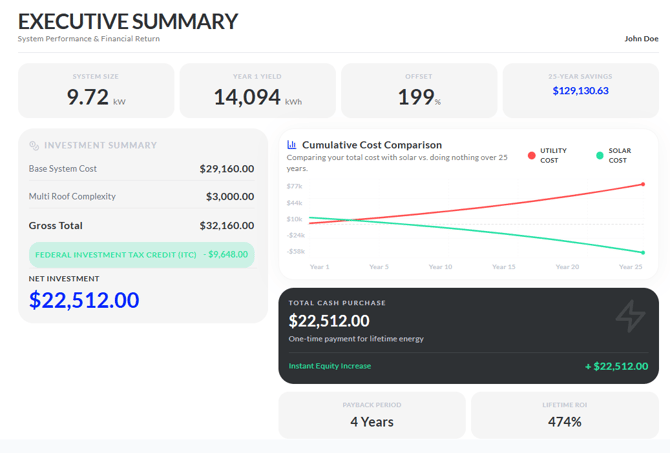Select the red endpoint at Year 25
This screenshot has height=453, width=670.
point(643,184)
